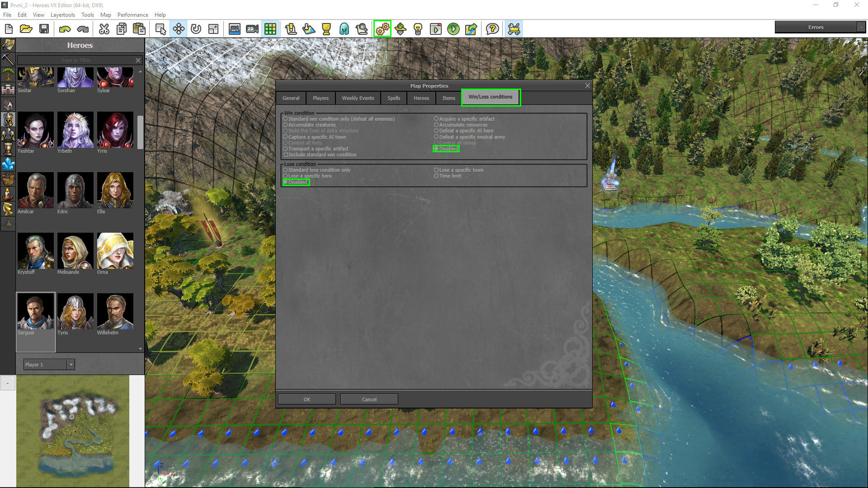Click the Type to Filter field
This screenshot has width=868, height=488.
point(76,60)
